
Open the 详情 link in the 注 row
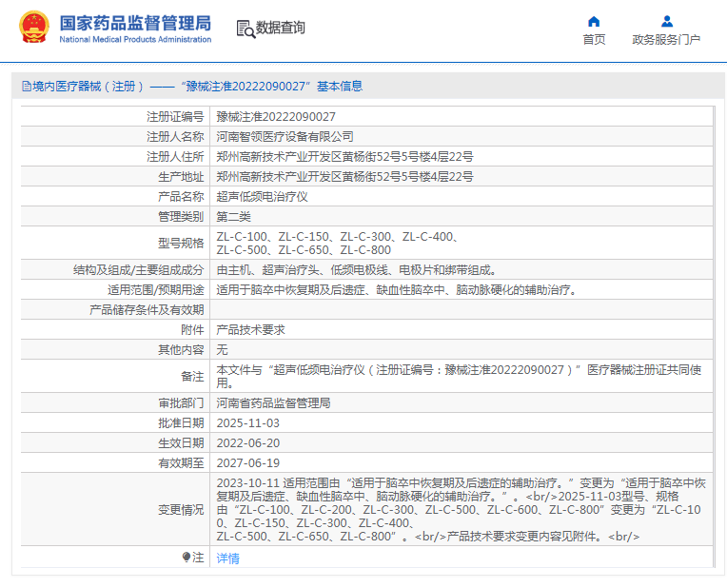228,559
